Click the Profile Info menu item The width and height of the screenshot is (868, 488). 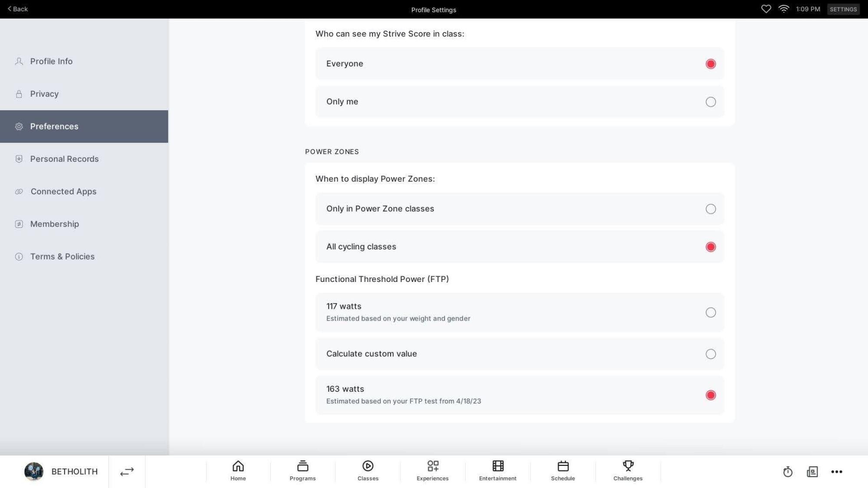pos(84,61)
